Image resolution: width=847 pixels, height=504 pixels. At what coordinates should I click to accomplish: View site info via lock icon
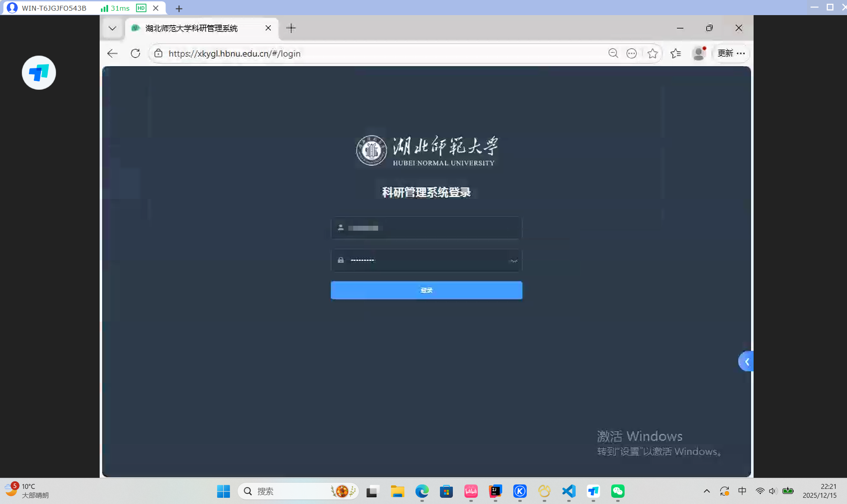coord(158,53)
